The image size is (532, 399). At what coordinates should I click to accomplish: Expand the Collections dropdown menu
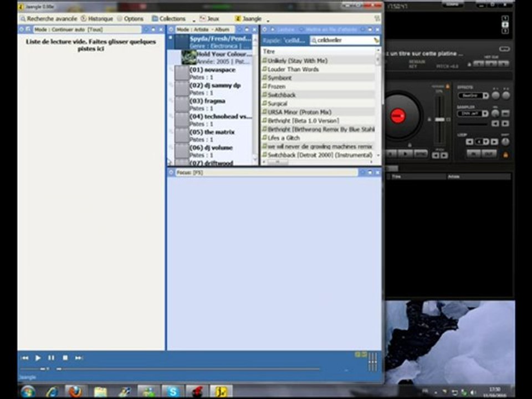(169, 18)
